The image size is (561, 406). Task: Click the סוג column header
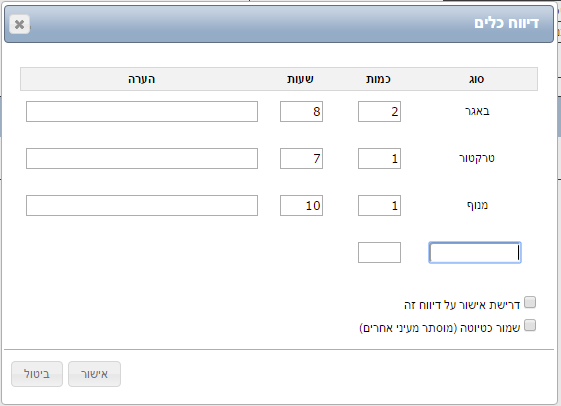click(x=476, y=79)
